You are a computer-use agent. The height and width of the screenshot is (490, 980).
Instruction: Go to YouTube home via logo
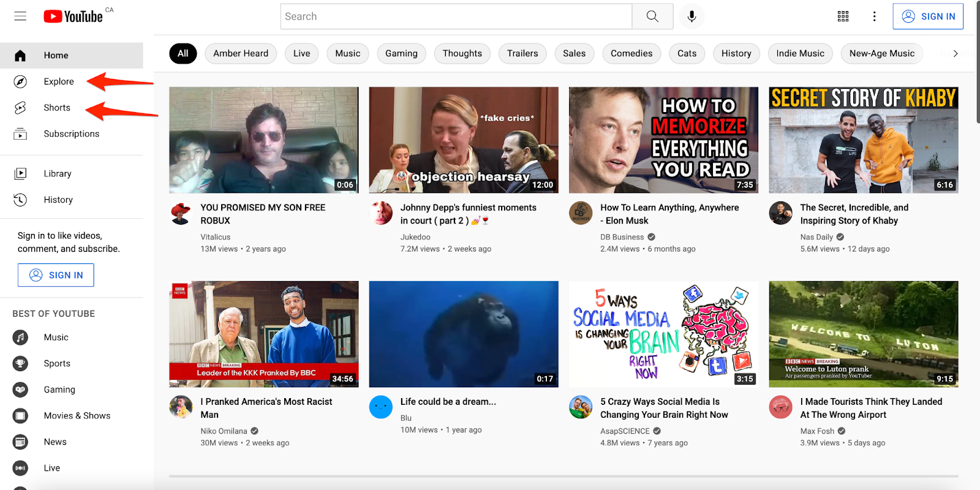(x=73, y=17)
